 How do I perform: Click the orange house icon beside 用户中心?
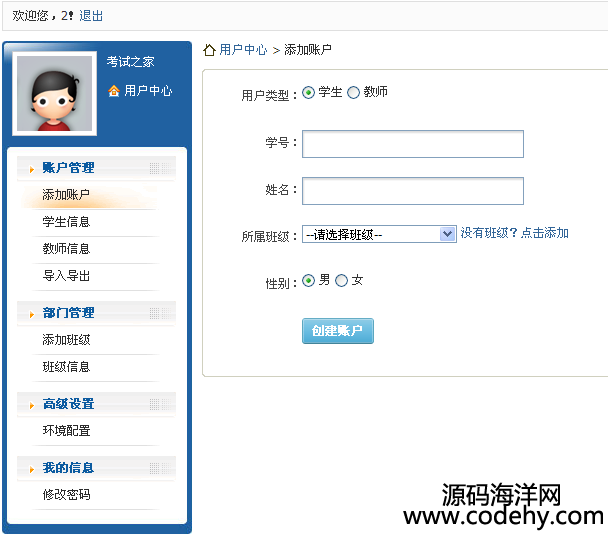(114, 91)
